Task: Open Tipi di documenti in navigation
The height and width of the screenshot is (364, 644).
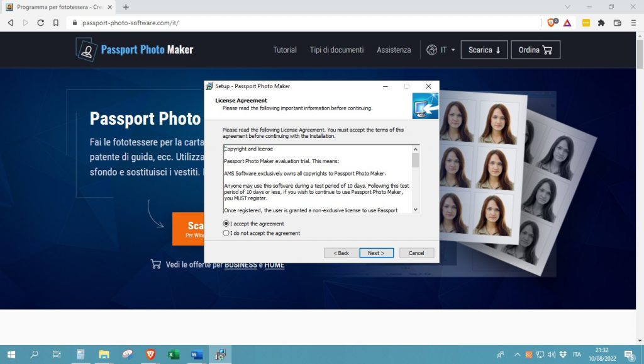Action: 336,50
